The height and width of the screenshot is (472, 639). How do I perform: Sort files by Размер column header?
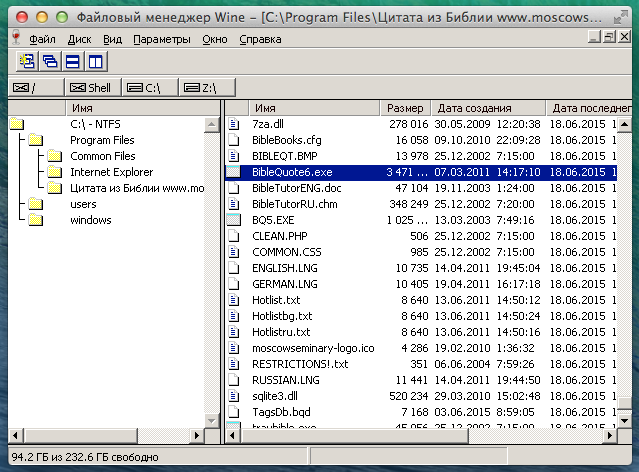click(x=405, y=107)
